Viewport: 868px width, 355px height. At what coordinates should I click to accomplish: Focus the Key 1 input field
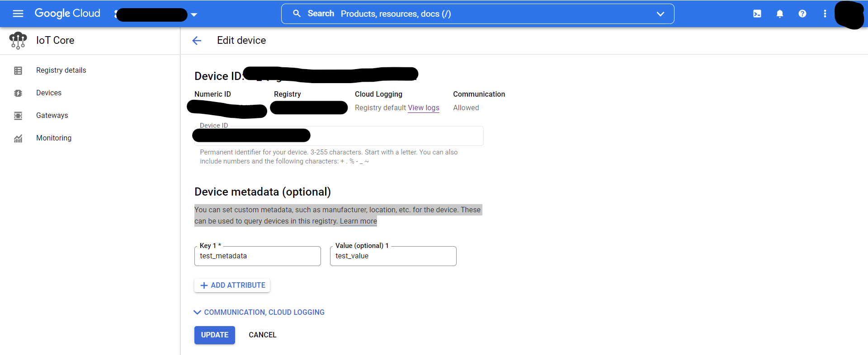click(258, 256)
